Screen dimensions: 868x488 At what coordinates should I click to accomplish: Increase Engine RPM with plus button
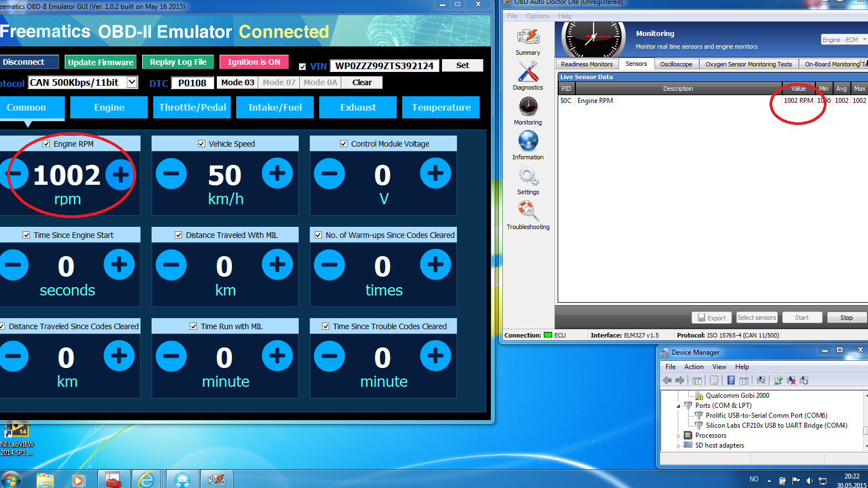(x=120, y=175)
